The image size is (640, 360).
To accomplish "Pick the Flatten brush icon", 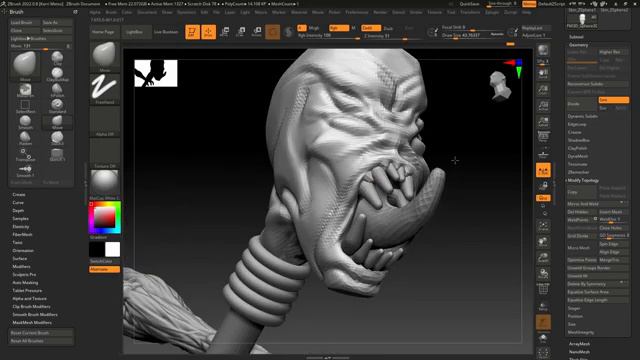I will [25, 138].
